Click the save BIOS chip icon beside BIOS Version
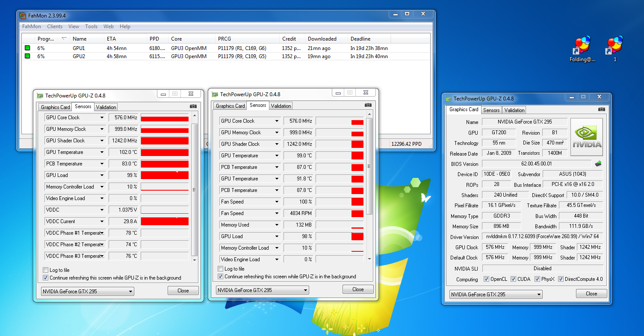Viewport: 644px width, 336px height. pos(598,163)
